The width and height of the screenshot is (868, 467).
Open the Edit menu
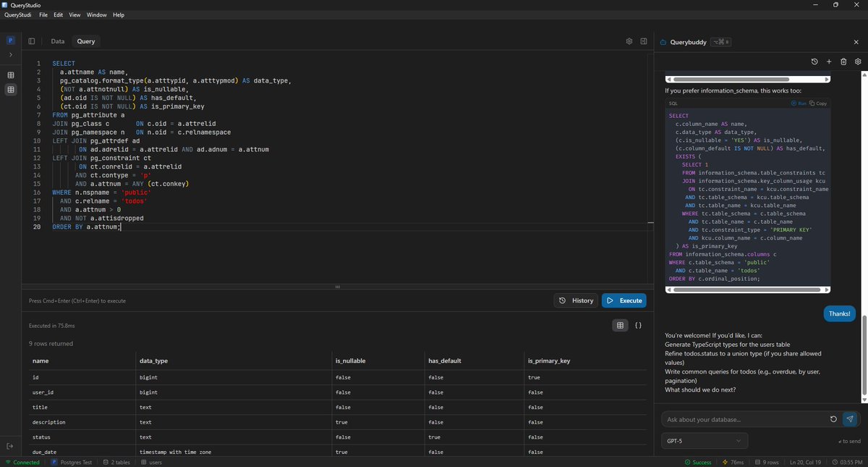point(59,14)
